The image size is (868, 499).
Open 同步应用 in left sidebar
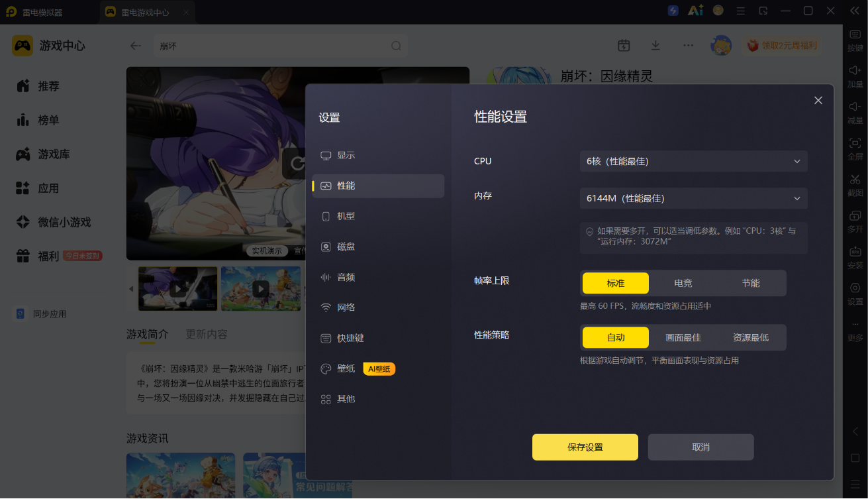[42, 314]
